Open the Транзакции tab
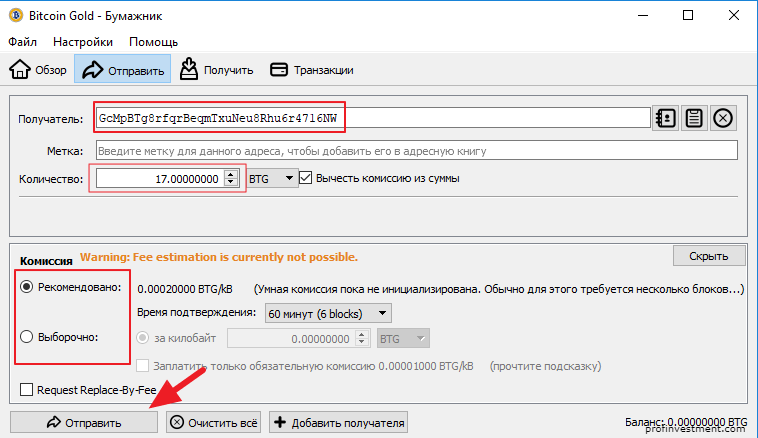This screenshot has height=438, width=758. (312, 70)
